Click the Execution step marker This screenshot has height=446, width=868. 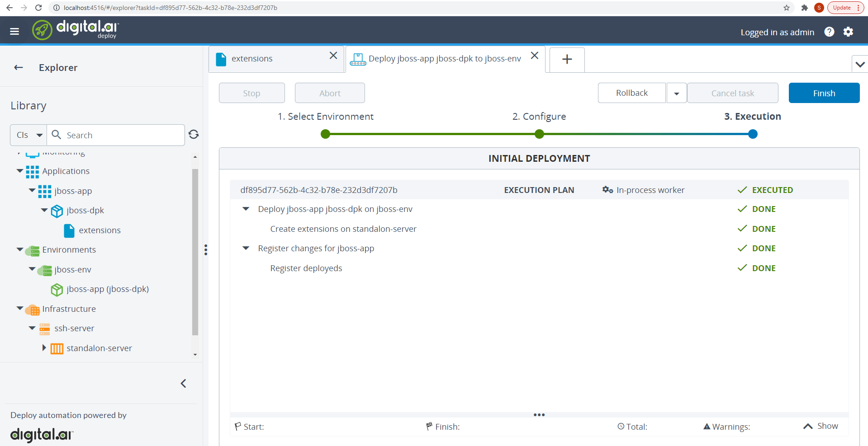(x=753, y=134)
